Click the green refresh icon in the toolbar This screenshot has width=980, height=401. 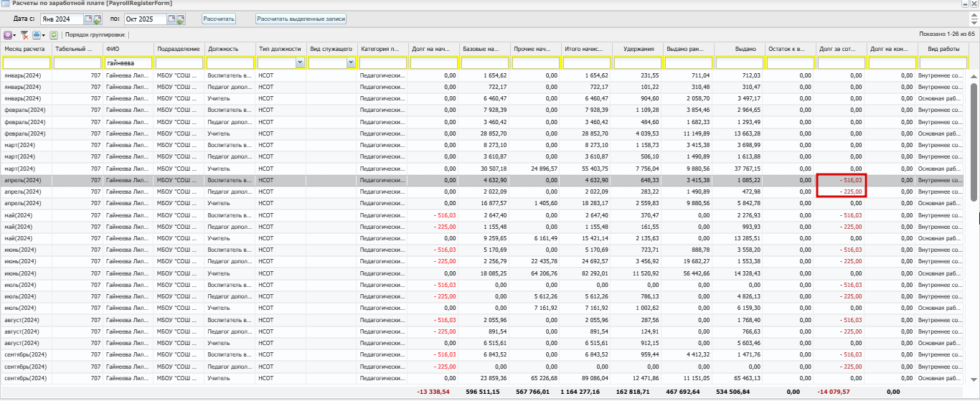(x=53, y=34)
